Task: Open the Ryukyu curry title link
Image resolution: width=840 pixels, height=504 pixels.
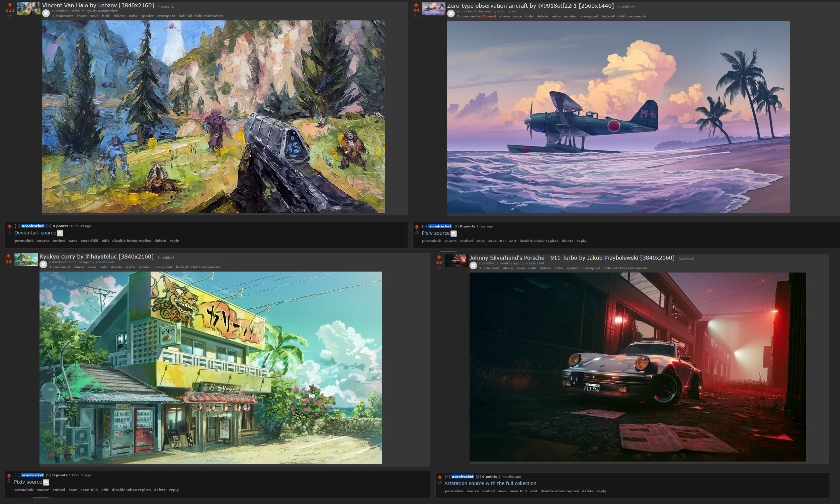Action: coord(96,257)
